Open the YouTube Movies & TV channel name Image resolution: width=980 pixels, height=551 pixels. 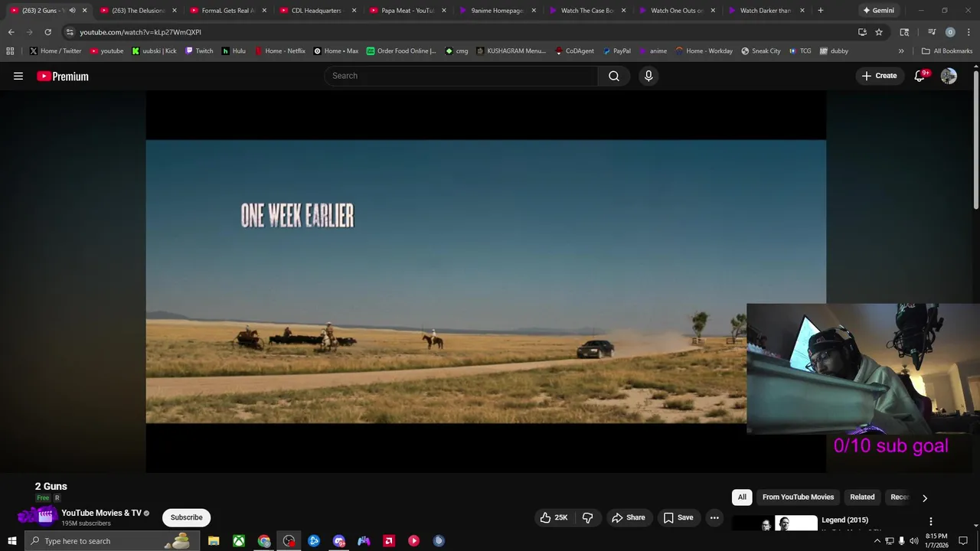102,513
